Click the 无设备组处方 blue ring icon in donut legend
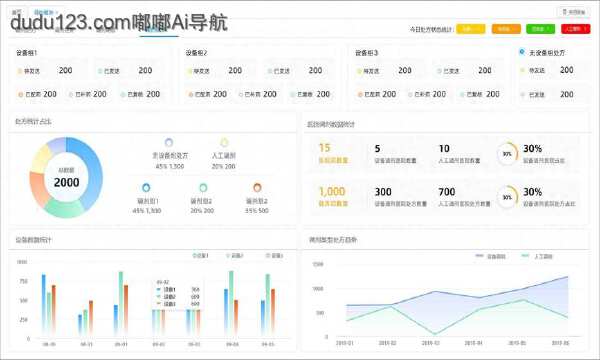Viewport: 600px width, 360px height. pyautogui.click(x=169, y=142)
